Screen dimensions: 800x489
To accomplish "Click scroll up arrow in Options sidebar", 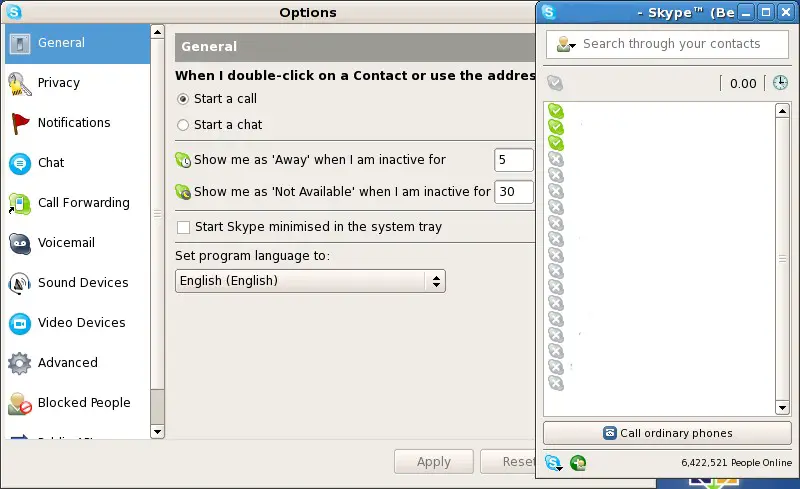I will point(157,32).
